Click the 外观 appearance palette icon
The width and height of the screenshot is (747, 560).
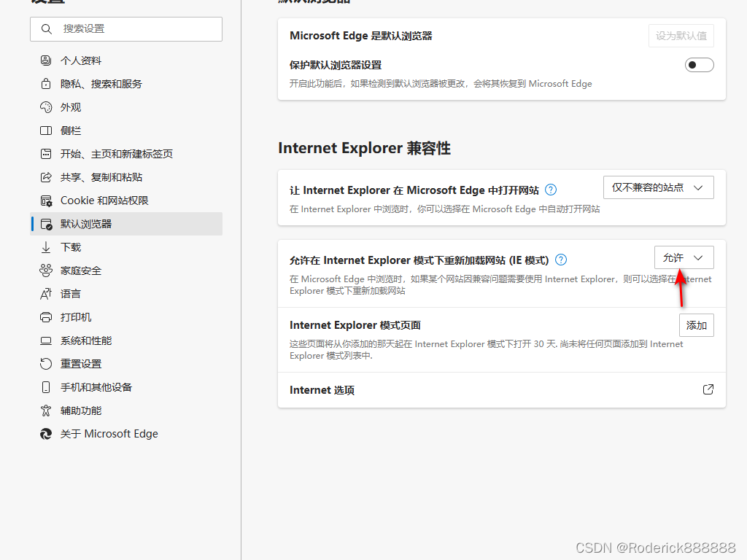click(x=46, y=107)
